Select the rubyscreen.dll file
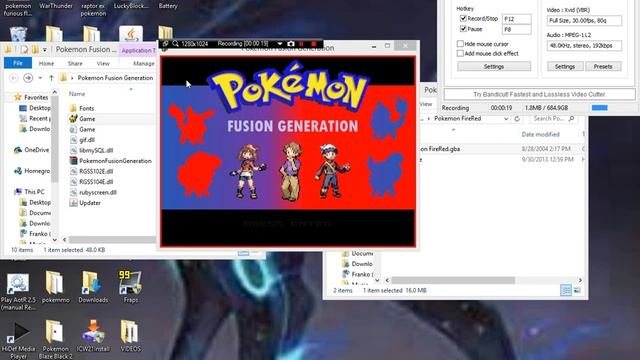 98,192
